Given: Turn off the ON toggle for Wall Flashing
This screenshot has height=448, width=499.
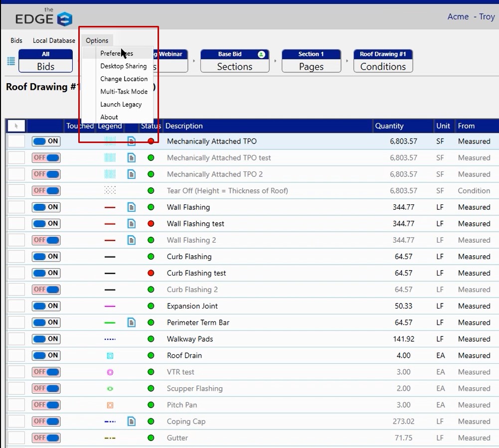Looking at the screenshot, I should pos(45,207).
